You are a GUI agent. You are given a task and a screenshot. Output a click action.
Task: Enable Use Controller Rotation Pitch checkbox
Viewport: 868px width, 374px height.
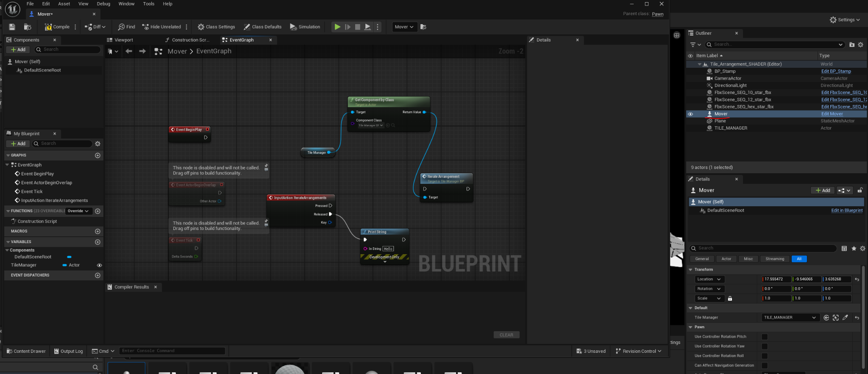pyautogui.click(x=765, y=337)
